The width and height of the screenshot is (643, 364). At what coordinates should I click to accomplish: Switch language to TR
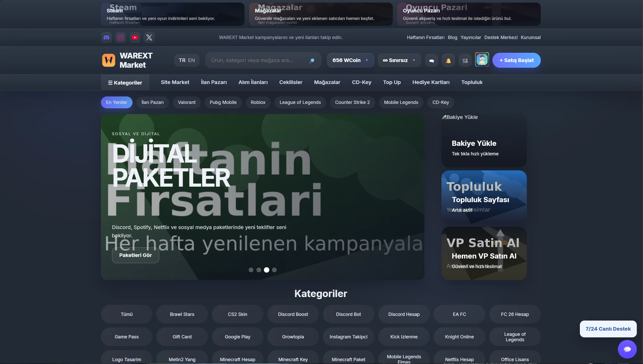(x=182, y=60)
